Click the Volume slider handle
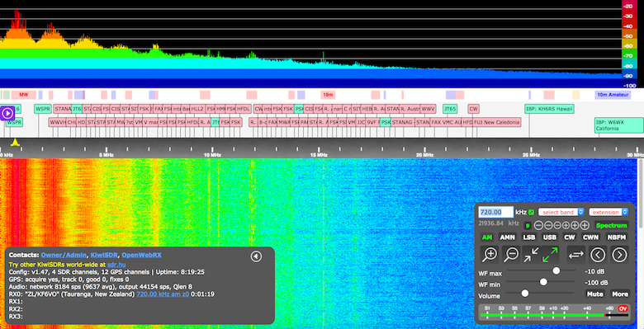644x329 pixels. (525, 294)
